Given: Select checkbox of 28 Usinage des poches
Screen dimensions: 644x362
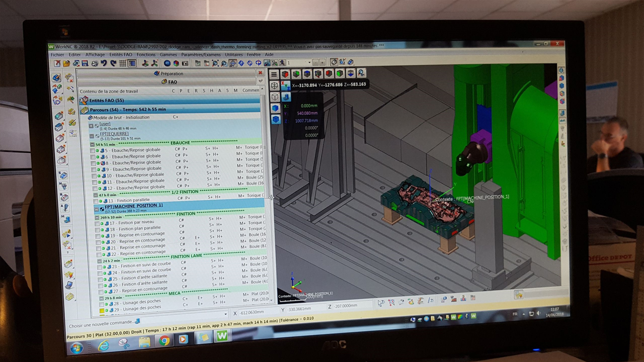Looking at the screenshot, I should point(101,304).
